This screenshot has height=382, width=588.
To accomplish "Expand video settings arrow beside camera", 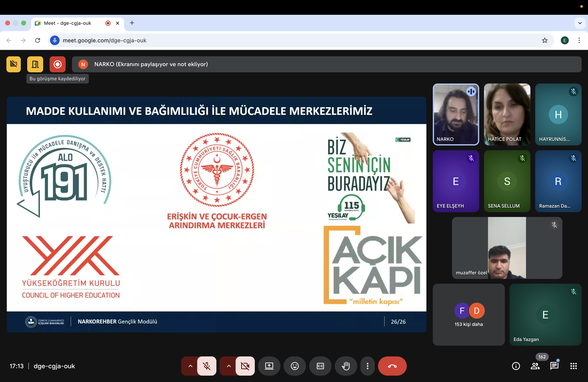I will [x=229, y=366].
